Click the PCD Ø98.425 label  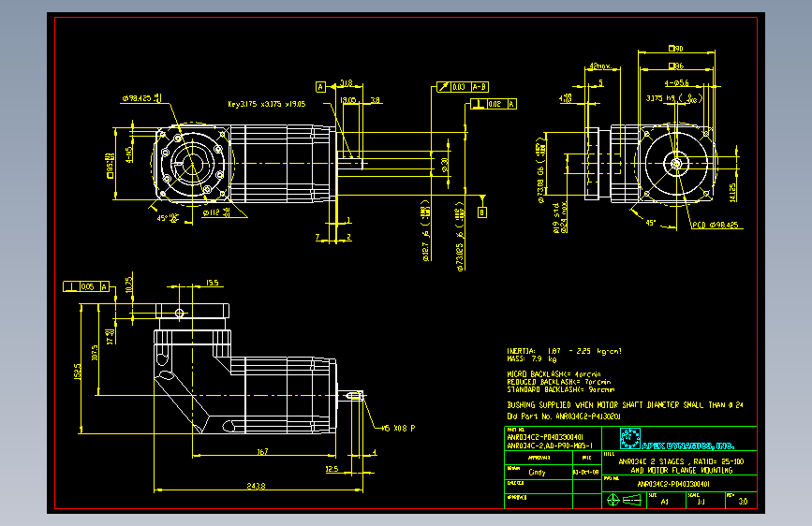coord(716,226)
